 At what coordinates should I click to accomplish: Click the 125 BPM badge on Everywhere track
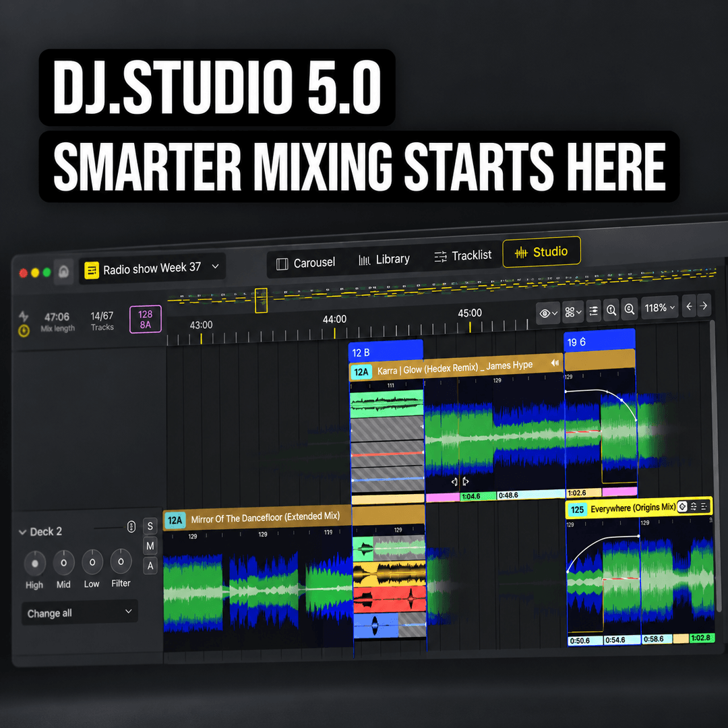[577, 510]
